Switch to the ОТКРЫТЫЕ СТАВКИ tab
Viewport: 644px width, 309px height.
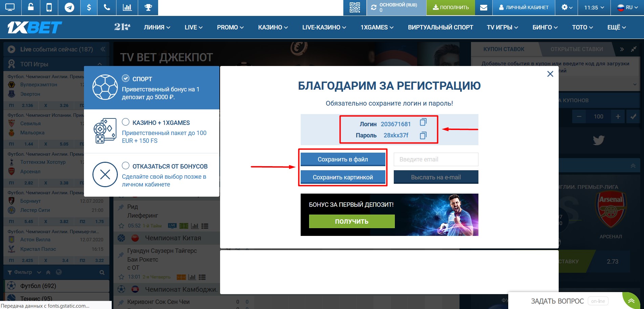(x=577, y=49)
